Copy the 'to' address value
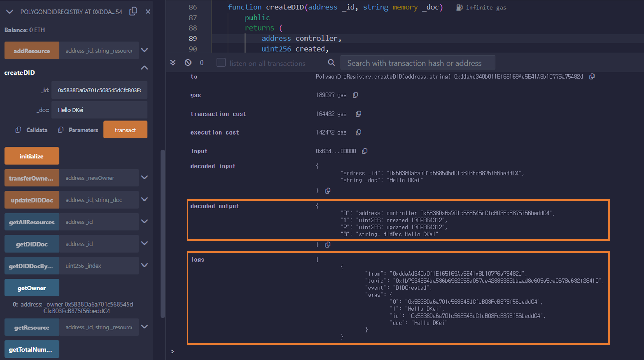 (x=592, y=77)
